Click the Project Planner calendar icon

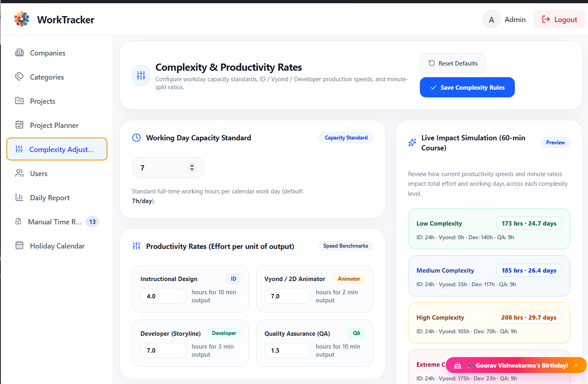(x=19, y=125)
